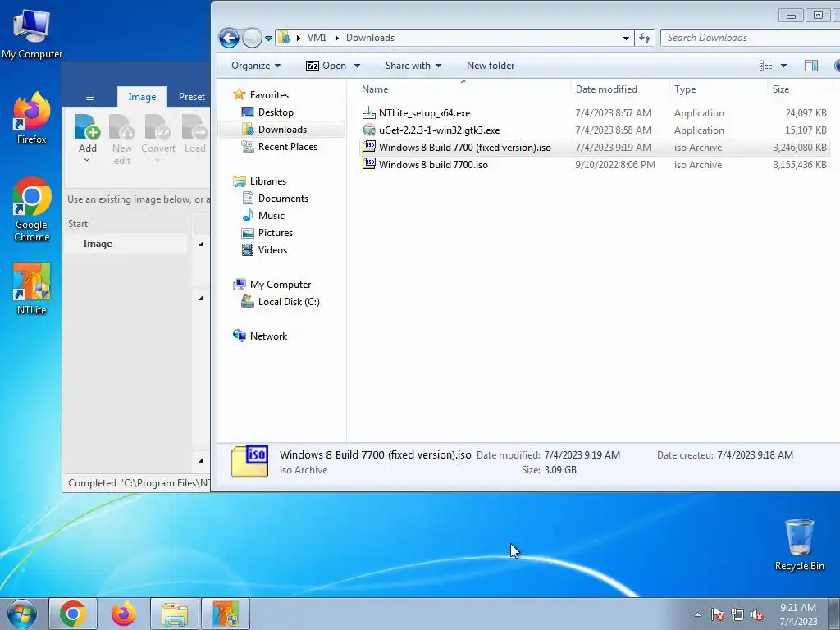Open selected file with 7-Zip Open button
The image size is (840, 630).
pyautogui.click(x=326, y=66)
